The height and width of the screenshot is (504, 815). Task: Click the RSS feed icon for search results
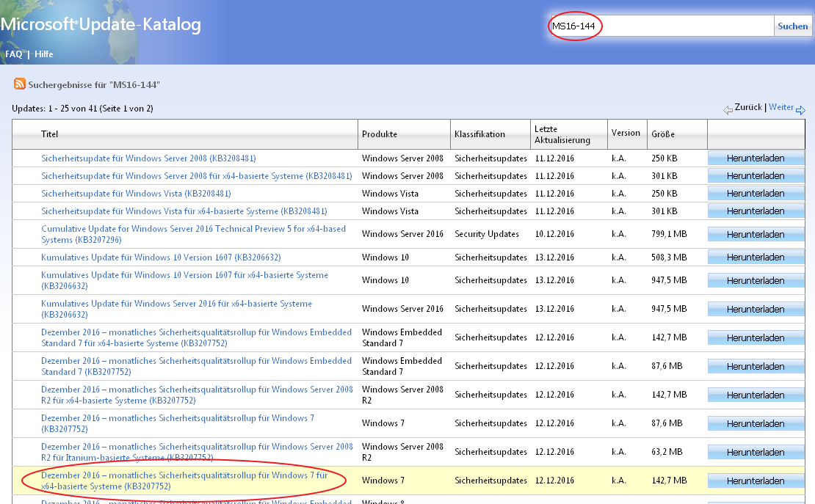pos(19,84)
